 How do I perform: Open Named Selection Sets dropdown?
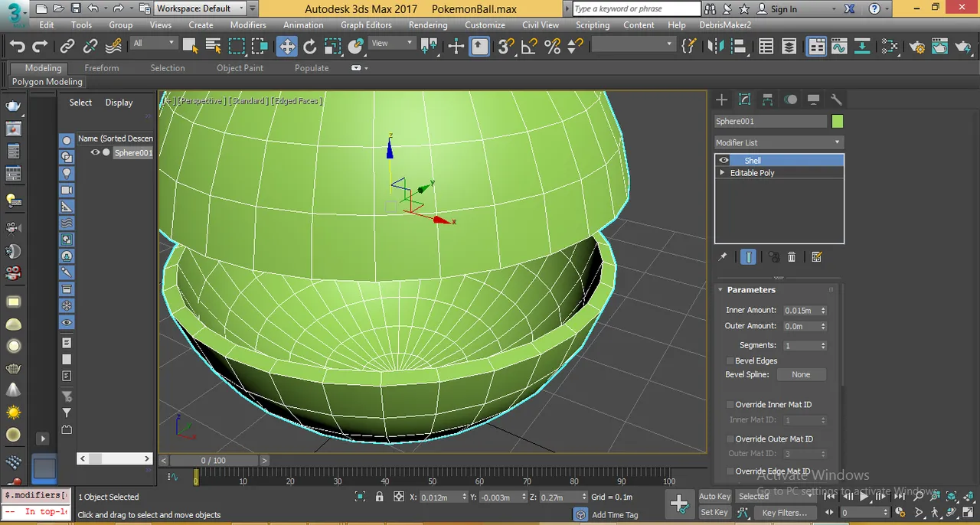(x=632, y=44)
